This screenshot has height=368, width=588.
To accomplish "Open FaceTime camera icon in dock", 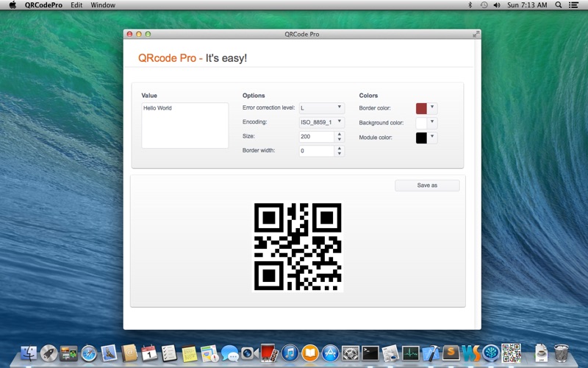I will [x=249, y=353].
